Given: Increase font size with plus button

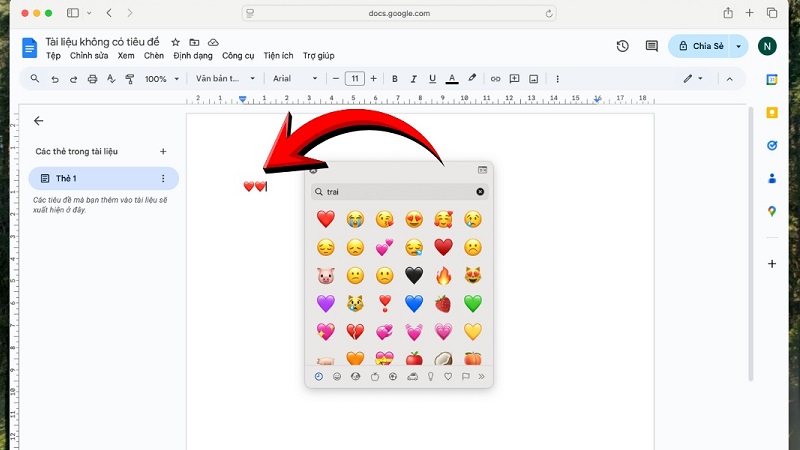Looking at the screenshot, I should coord(375,79).
